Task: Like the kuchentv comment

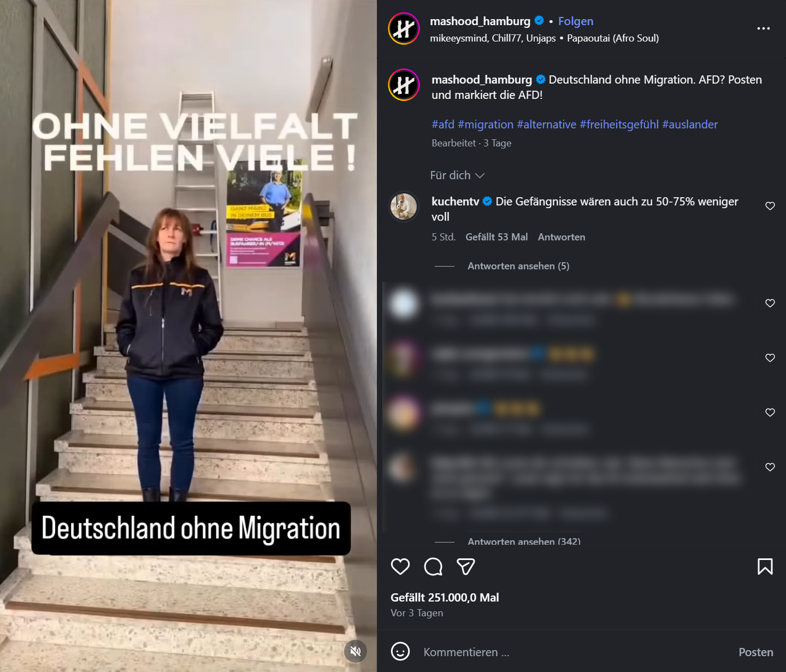Action: 770,206
